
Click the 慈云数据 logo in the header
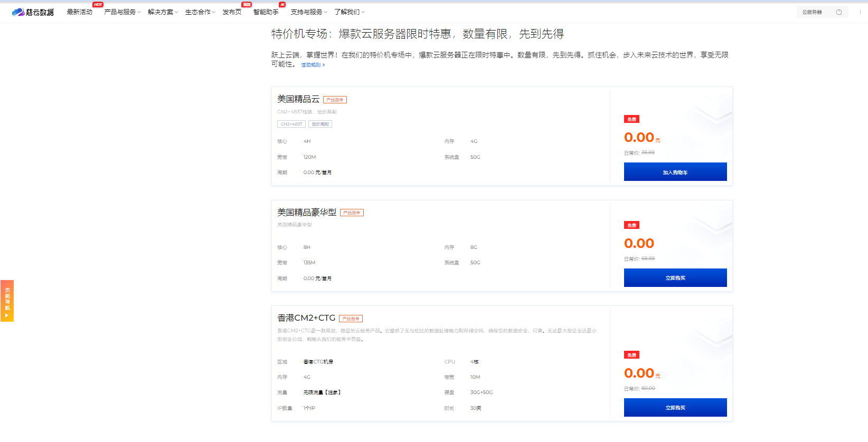click(x=33, y=12)
